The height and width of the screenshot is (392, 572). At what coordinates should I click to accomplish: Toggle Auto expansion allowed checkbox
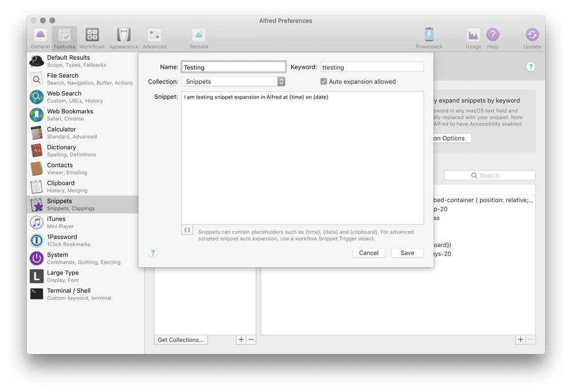[x=324, y=81]
